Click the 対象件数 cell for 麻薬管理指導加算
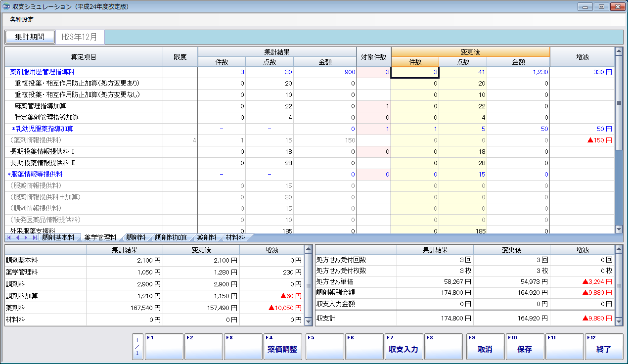The height and width of the screenshot is (364, 628). (374, 106)
